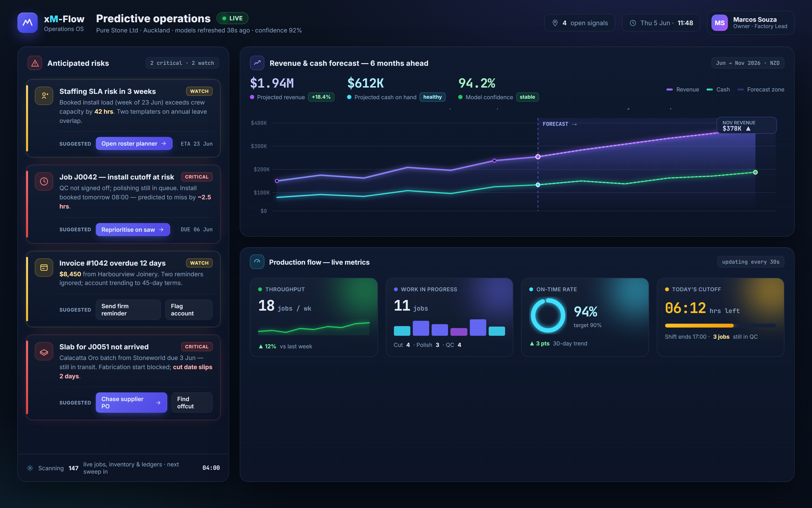The image size is (812, 508).
Task: Click the xM-Flow logo icon
Action: click(x=28, y=23)
